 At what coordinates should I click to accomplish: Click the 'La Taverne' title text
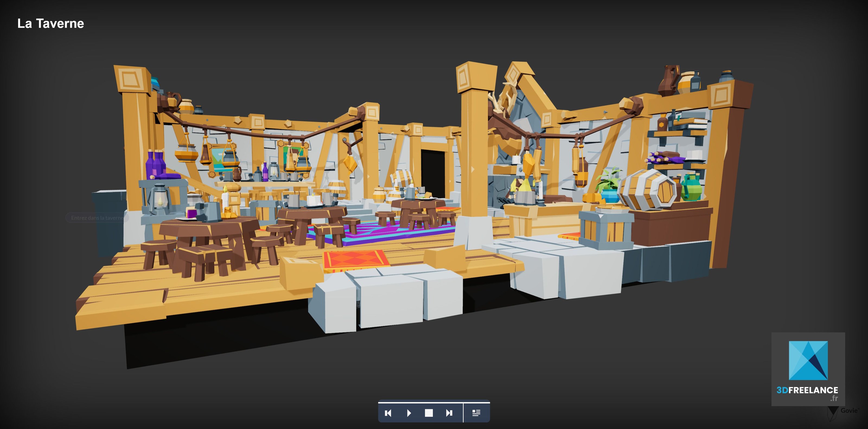(50, 23)
